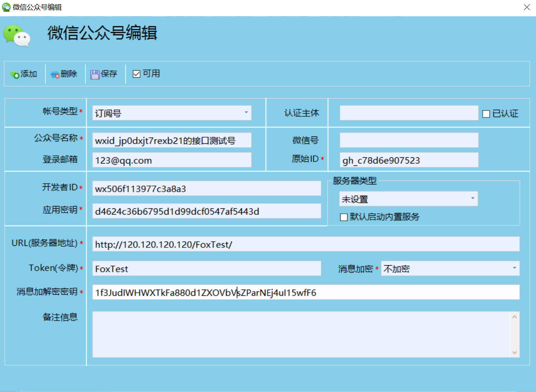The height and width of the screenshot is (392, 536).
Task: Click the remarks scrollbar up arrow
Action: point(515,317)
